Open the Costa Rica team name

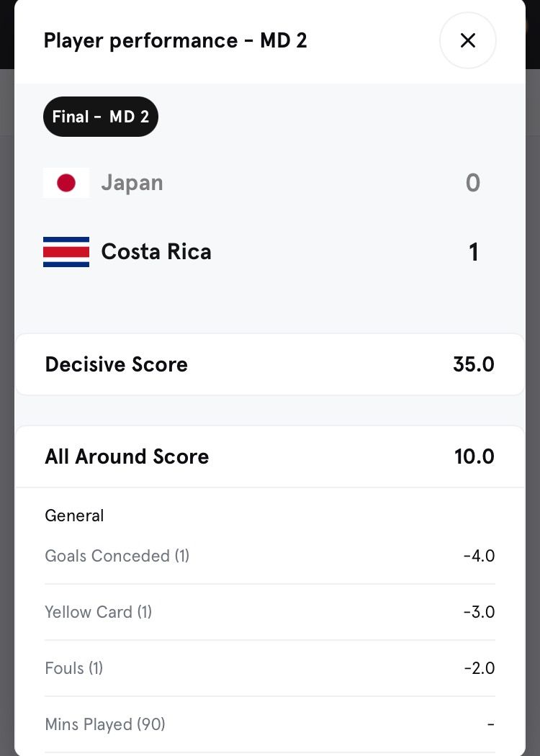156,252
